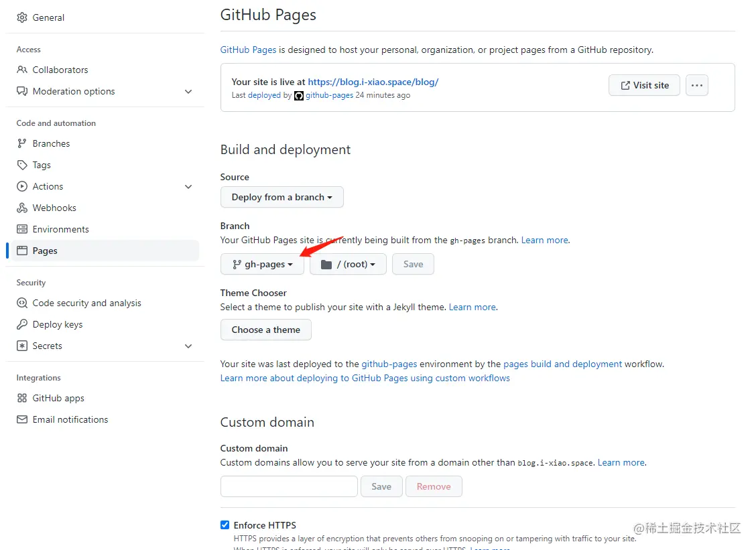Click the Actions play-circle icon

tap(21, 186)
